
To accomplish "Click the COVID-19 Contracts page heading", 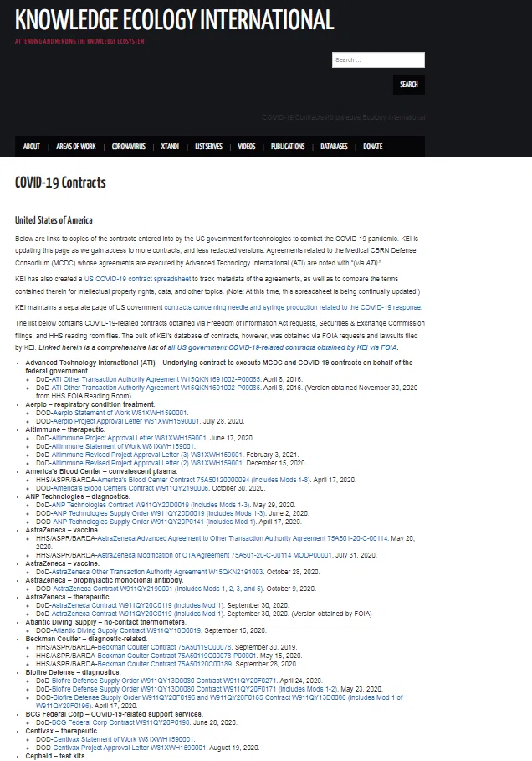I will [x=60, y=183].
